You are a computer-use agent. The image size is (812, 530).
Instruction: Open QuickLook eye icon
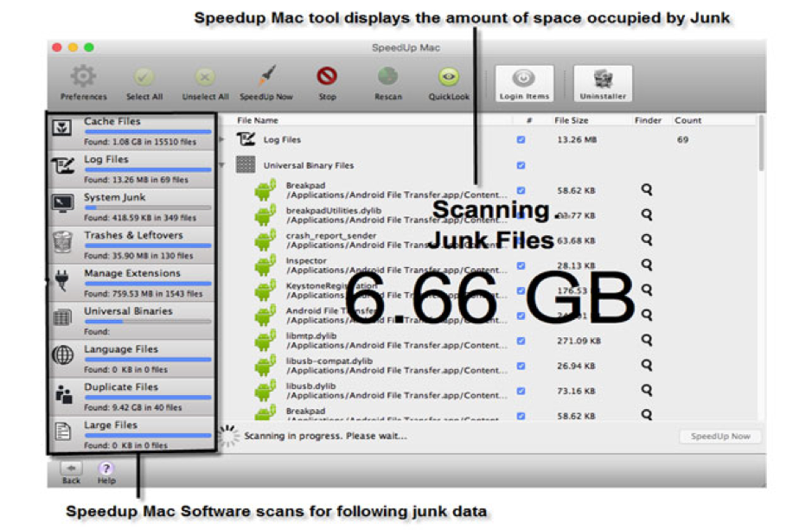(x=448, y=79)
